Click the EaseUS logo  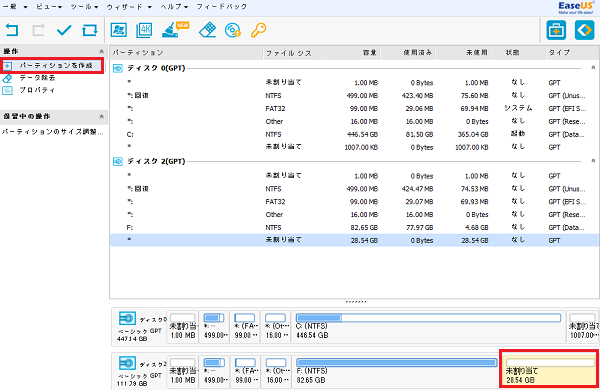click(576, 7)
